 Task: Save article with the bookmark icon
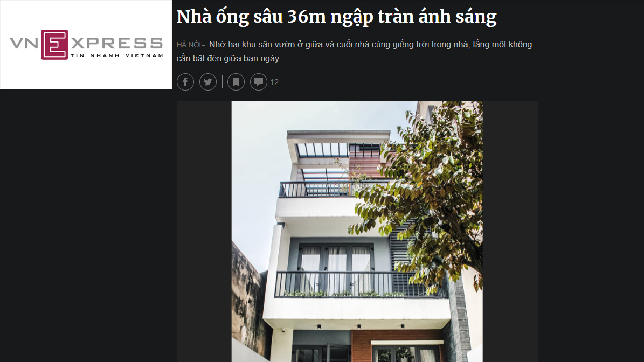pos(236,82)
